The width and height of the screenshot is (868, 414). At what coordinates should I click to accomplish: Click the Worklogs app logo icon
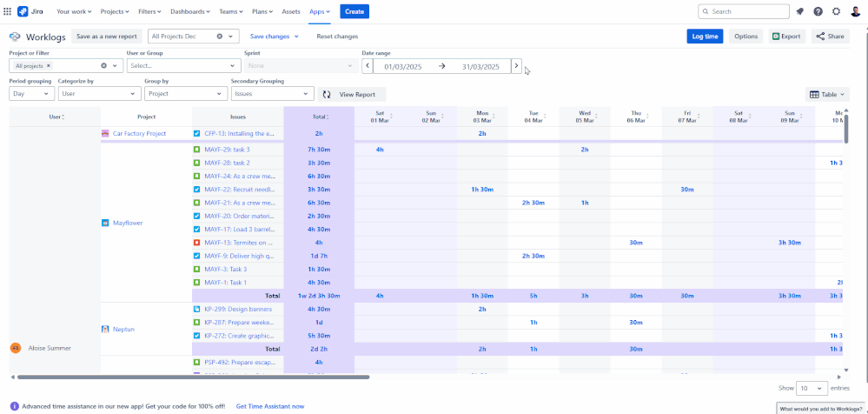click(x=15, y=37)
